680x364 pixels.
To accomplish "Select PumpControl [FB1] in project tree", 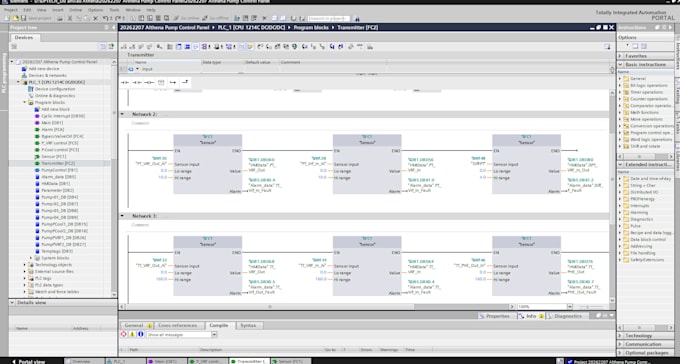I will point(59,170).
